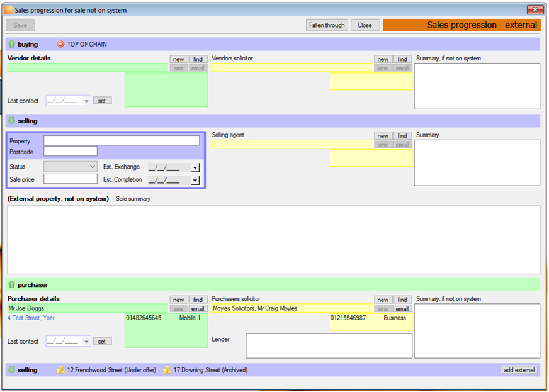This screenshot has width=549, height=392.
Task: Open the Est. Exchange date picker
Action: point(195,167)
